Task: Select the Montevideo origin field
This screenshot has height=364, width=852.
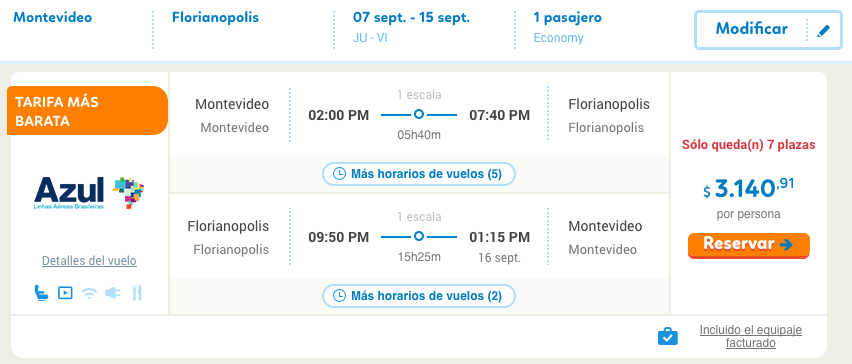Action: tap(53, 17)
